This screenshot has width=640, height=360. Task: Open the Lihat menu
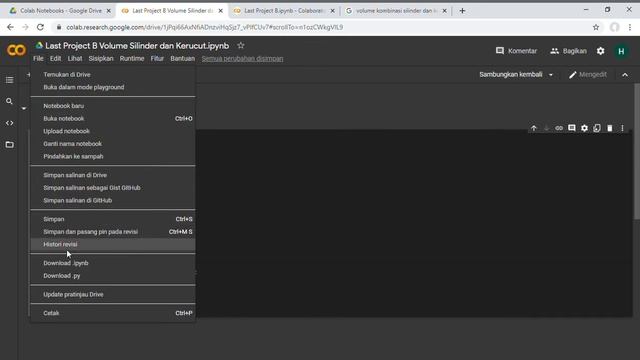point(75,58)
